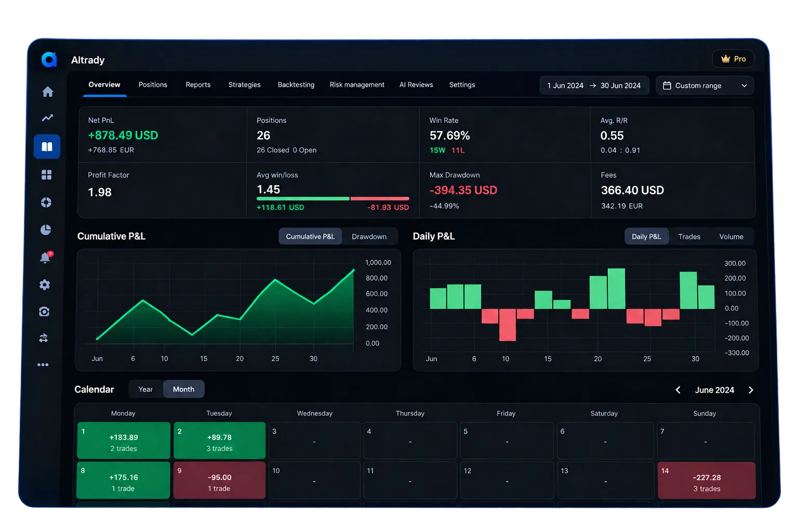
Task: Click the three dots more icon
Action: point(43,365)
